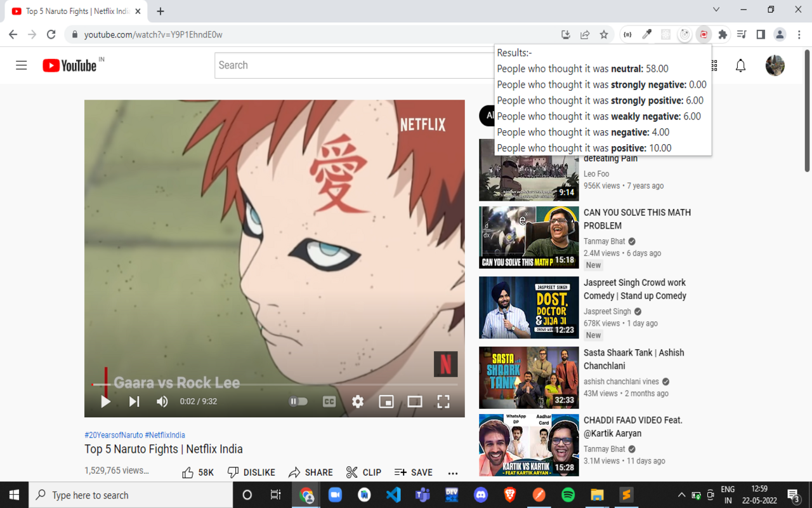Seek on the video progress bar
The image size is (812, 508).
pyautogui.click(x=275, y=384)
